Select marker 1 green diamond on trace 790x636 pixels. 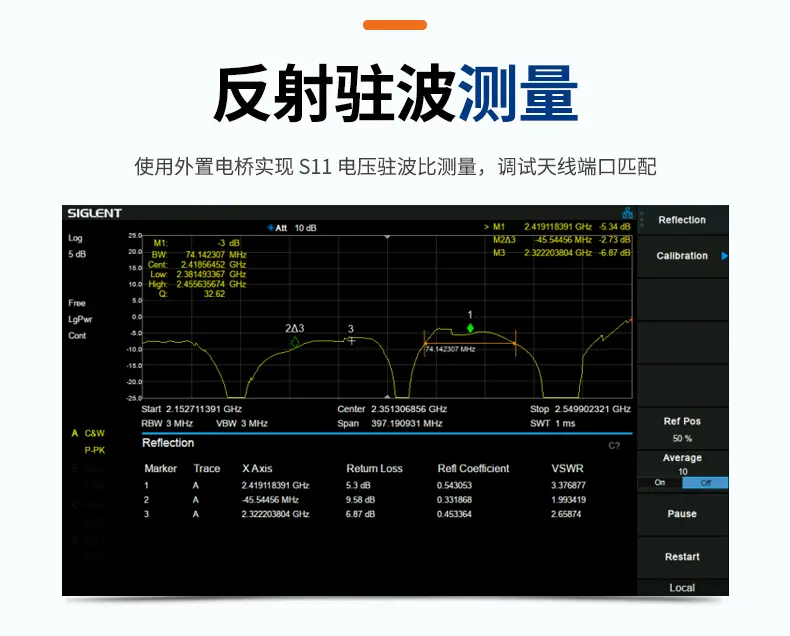[470, 328]
